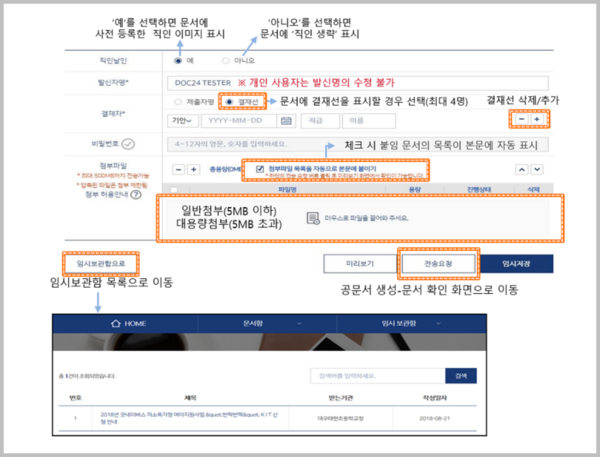Click the row number 1 cell
This screenshot has width=600, height=457.
[75, 418]
